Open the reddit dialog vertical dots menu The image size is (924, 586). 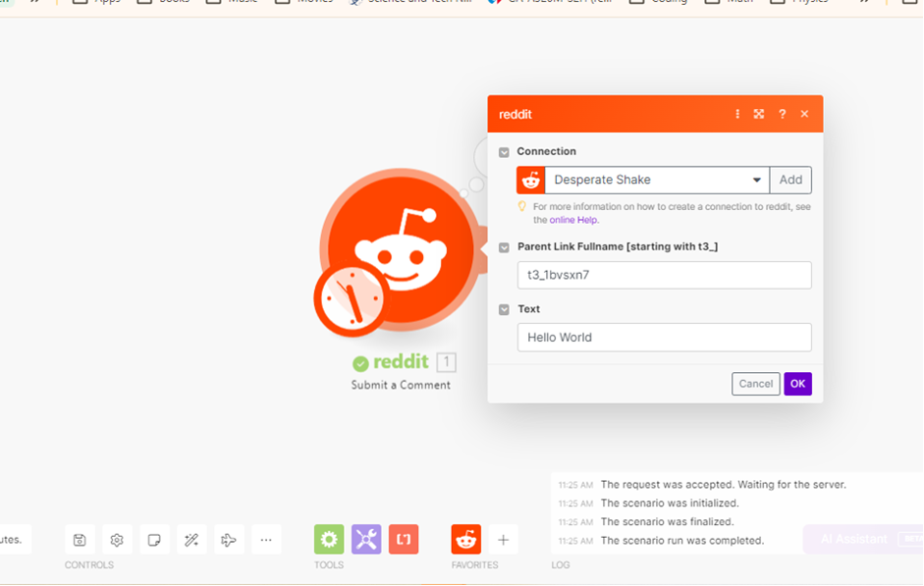coord(737,114)
